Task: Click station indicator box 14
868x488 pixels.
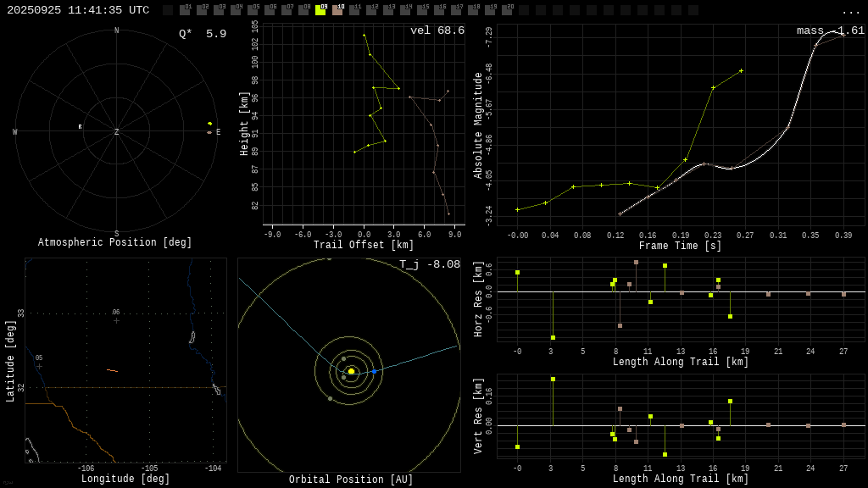Action: [404, 10]
